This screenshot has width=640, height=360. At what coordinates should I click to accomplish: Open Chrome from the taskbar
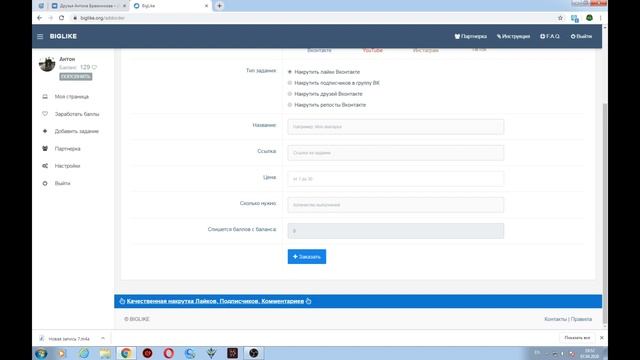click(126, 353)
